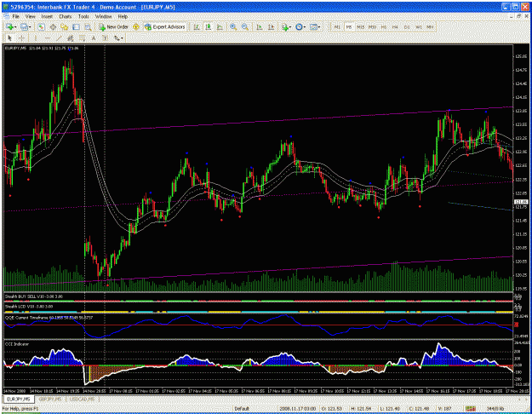Click the QQE indicator label
Viewport: 532px width, 414px height.
(49, 318)
